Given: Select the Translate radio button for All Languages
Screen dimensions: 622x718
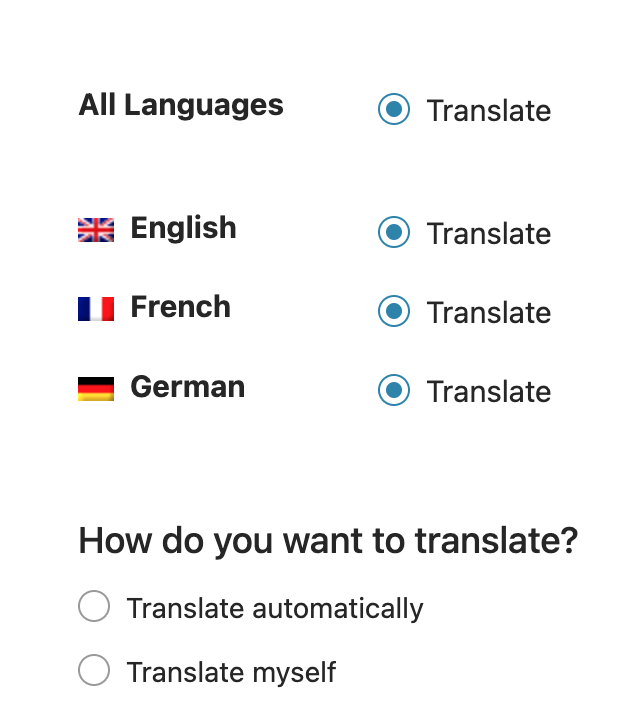Looking at the screenshot, I should click(x=394, y=109).
